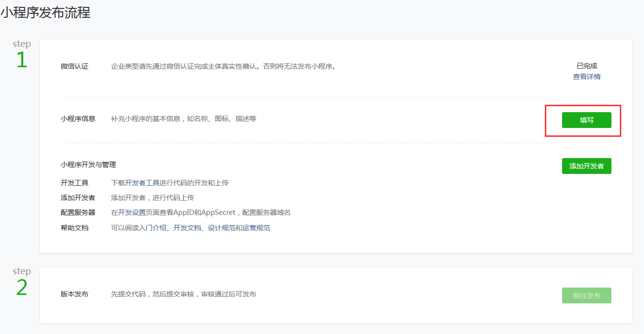Open the 查看详情 link under 已完成
Screen dimensions: 644x334
point(586,77)
